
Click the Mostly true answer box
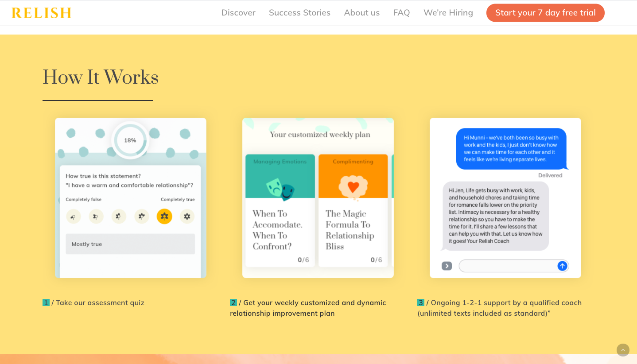coord(130,244)
